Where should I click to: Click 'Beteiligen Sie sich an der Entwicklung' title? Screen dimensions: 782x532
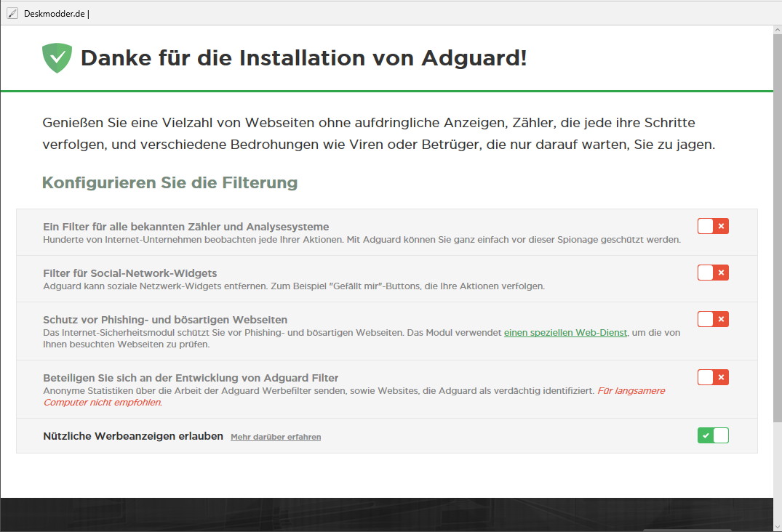(x=191, y=378)
